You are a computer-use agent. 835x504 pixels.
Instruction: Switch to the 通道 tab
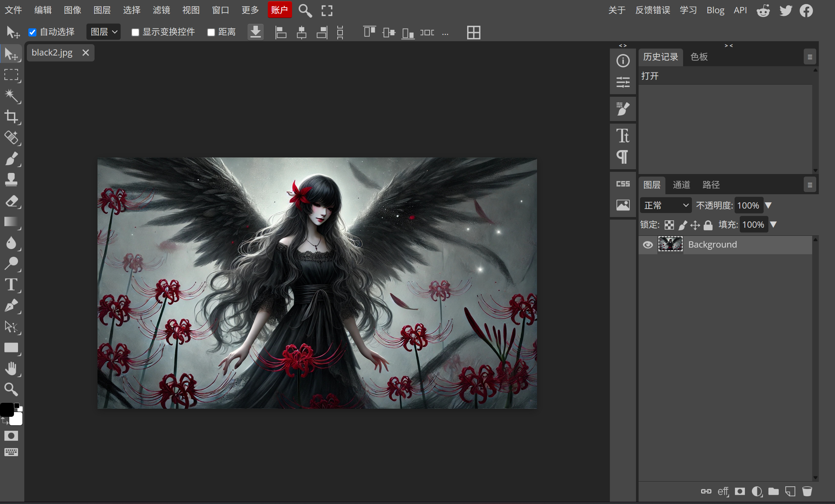tap(681, 185)
